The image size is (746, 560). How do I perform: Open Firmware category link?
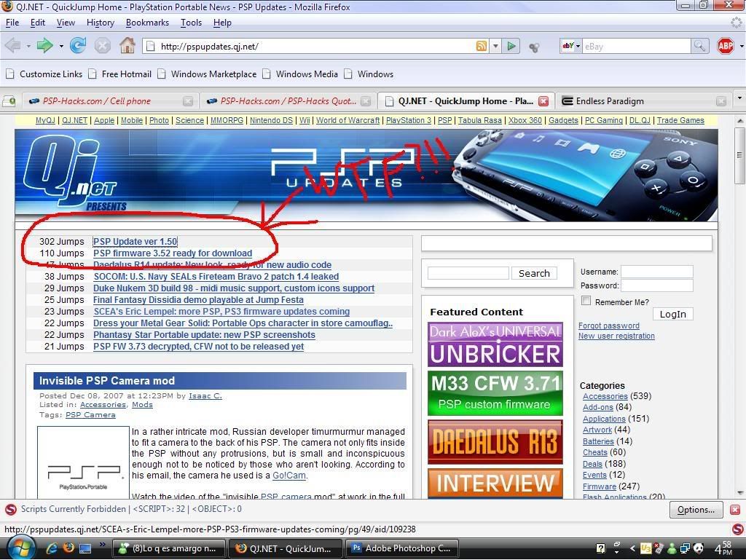[599, 486]
